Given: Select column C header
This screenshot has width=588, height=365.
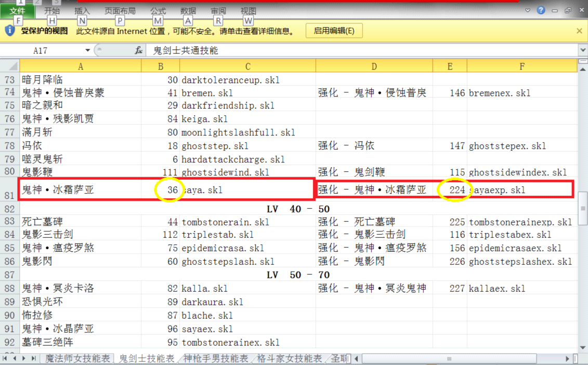Looking at the screenshot, I should (247, 66).
